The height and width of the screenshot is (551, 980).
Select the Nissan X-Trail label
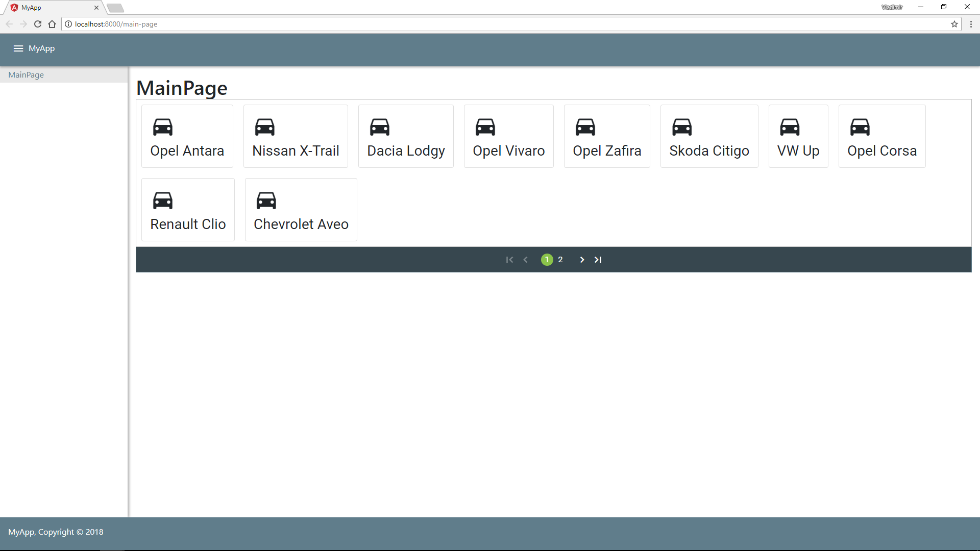click(296, 151)
